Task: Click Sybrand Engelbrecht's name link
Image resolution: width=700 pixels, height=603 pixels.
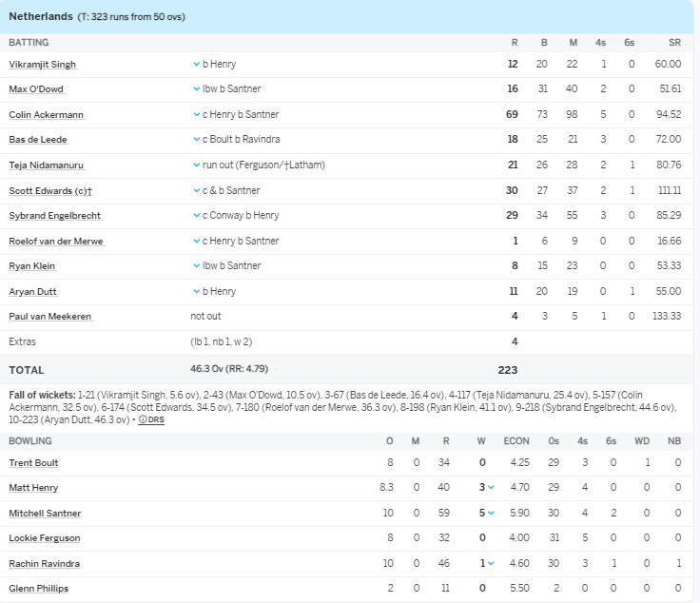Action: (54, 216)
